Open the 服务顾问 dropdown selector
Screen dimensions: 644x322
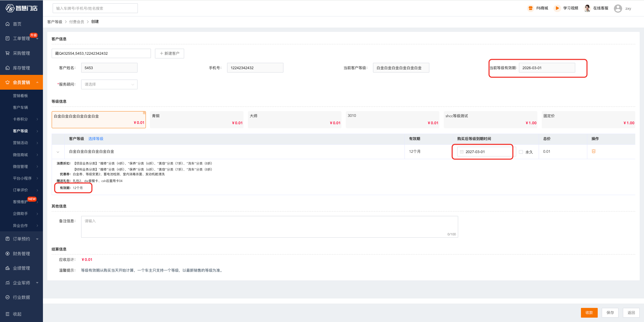point(109,85)
